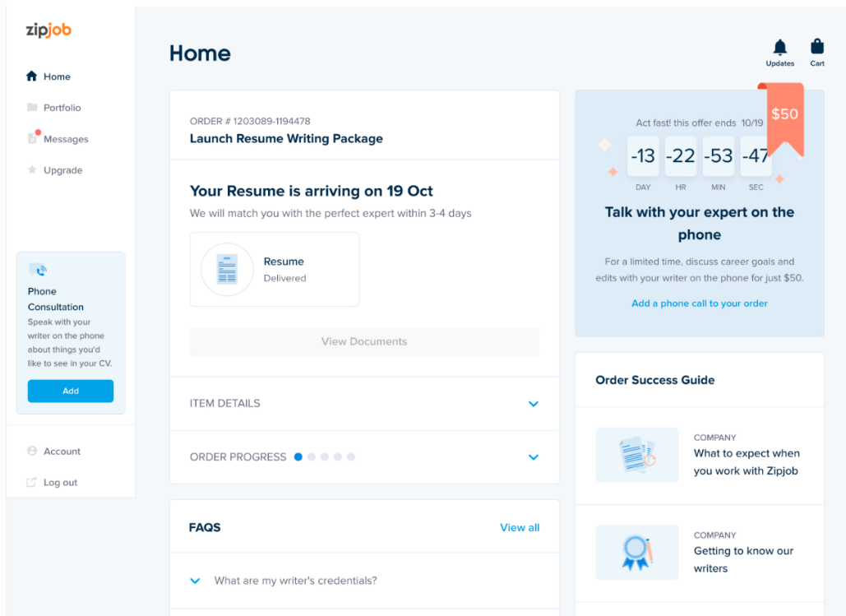
Task: Click the Resume document icon in circle
Action: click(x=227, y=269)
